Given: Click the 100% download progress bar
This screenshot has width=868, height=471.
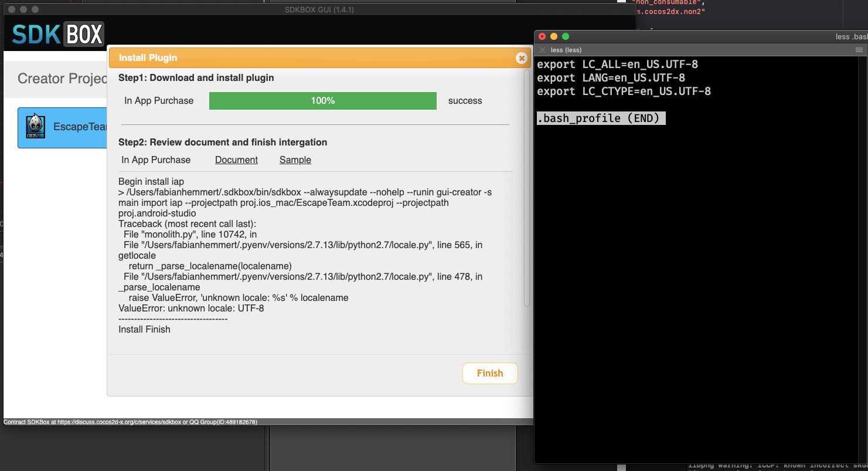Looking at the screenshot, I should (322, 101).
